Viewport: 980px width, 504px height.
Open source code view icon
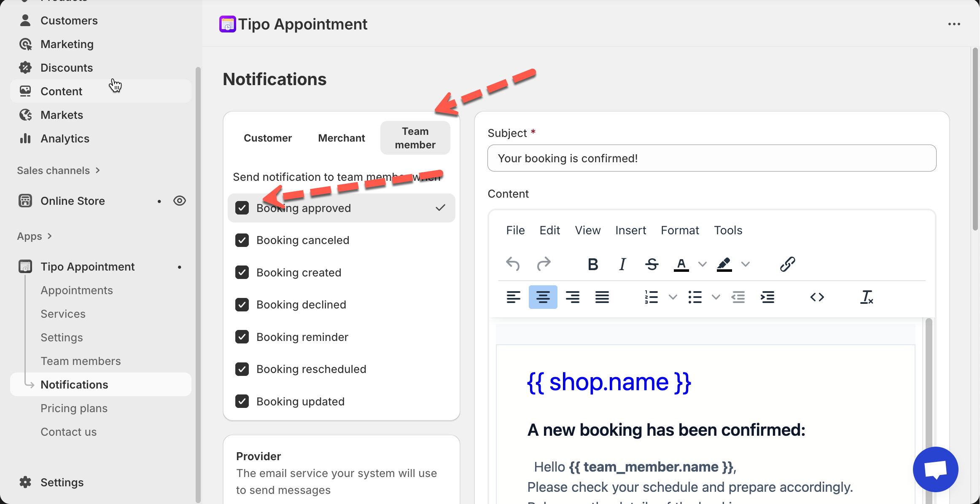tap(817, 297)
